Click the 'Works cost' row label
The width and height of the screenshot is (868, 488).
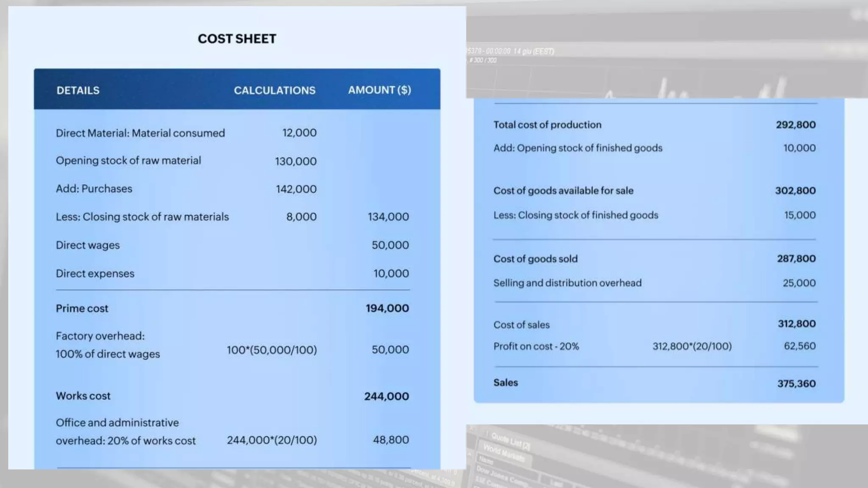pyautogui.click(x=83, y=396)
